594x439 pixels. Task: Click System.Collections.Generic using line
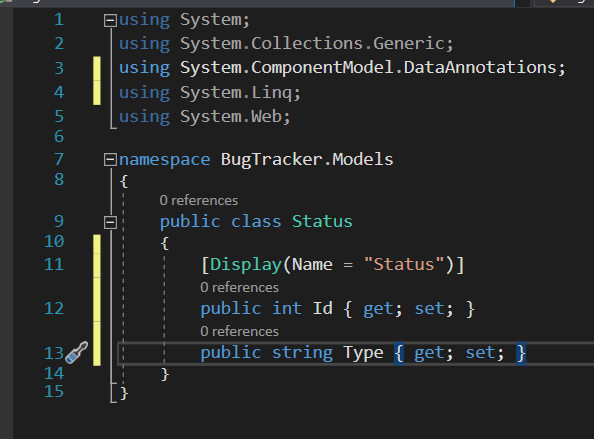286,44
